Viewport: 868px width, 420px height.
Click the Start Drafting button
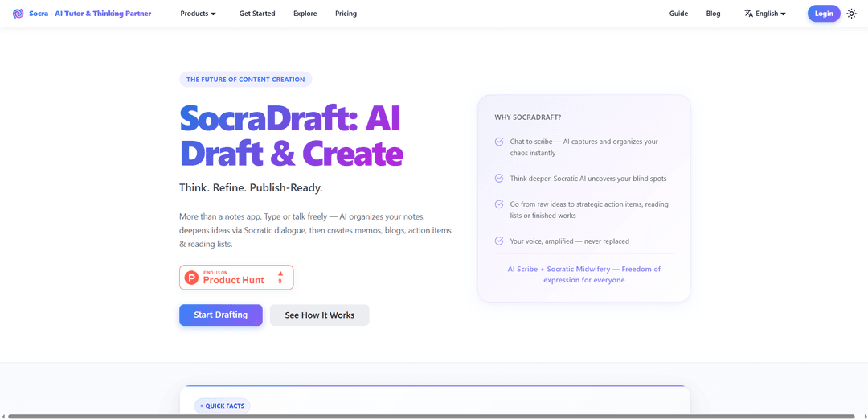click(221, 315)
